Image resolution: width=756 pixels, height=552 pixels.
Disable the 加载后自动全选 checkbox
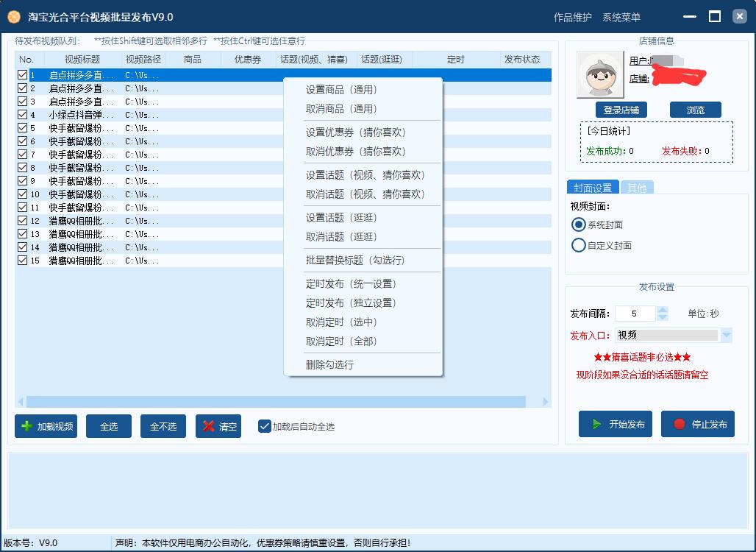264,426
